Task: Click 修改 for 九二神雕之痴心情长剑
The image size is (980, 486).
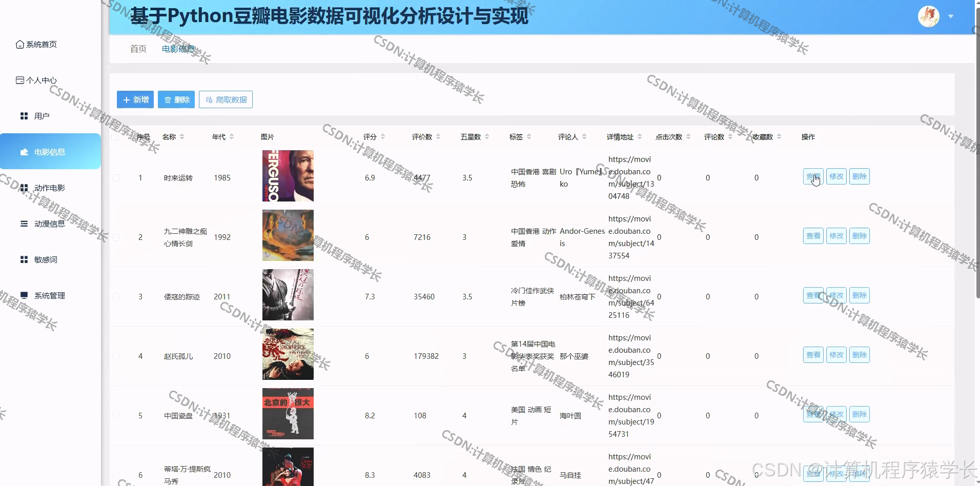Action: [x=836, y=236]
